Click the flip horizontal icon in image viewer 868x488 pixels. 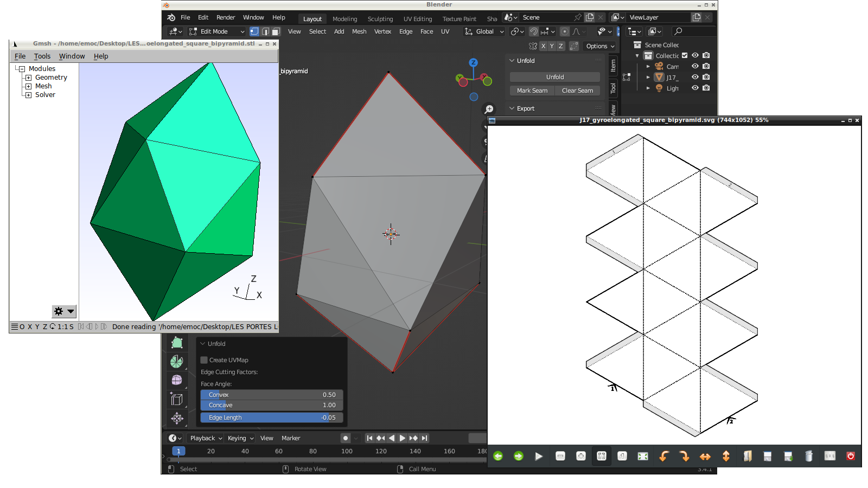click(x=705, y=457)
